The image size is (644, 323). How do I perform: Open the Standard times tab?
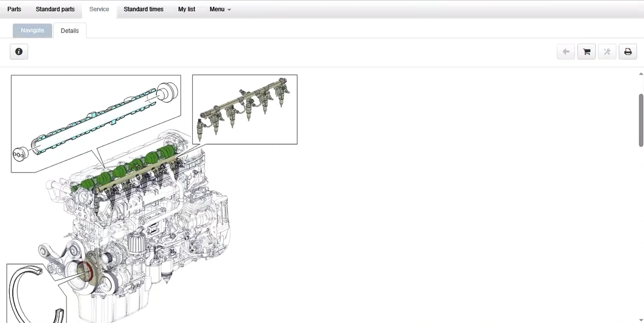pyautogui.click(x=143, y=9)
